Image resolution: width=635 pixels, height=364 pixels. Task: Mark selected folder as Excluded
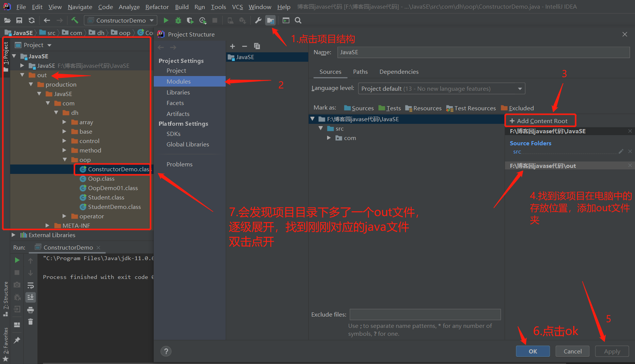(517, 108)
